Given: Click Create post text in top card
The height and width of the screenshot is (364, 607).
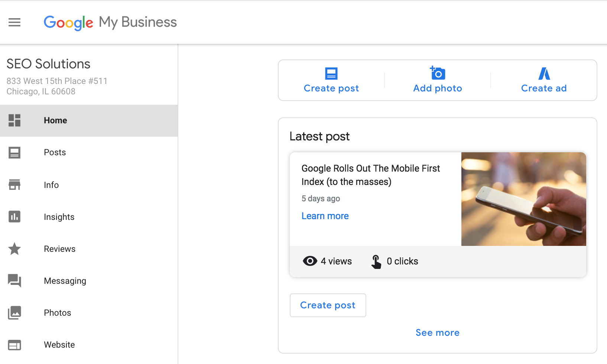Looking at the screenshot, I should 331,88.
